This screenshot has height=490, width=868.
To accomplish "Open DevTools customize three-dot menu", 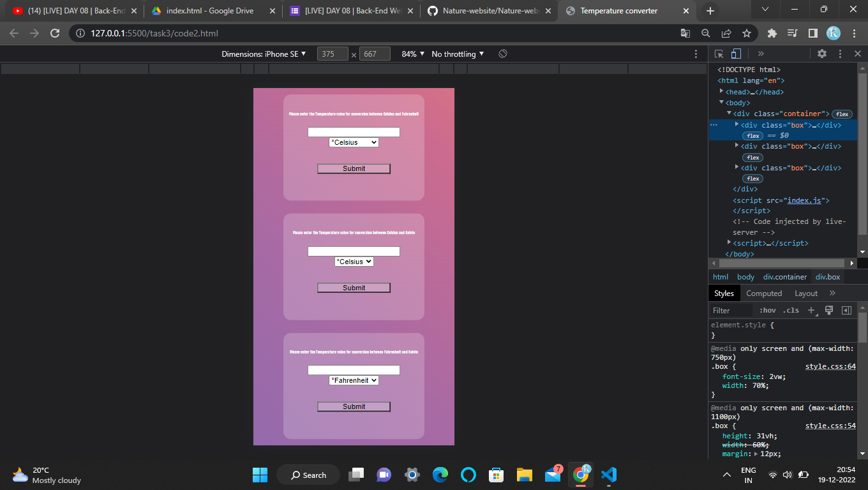I will (840, 54).
